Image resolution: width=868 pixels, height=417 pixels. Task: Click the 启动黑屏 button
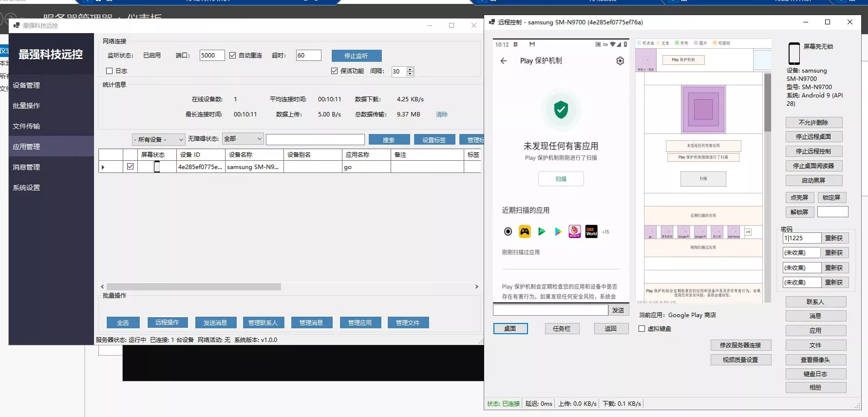[x=814, y=180]
